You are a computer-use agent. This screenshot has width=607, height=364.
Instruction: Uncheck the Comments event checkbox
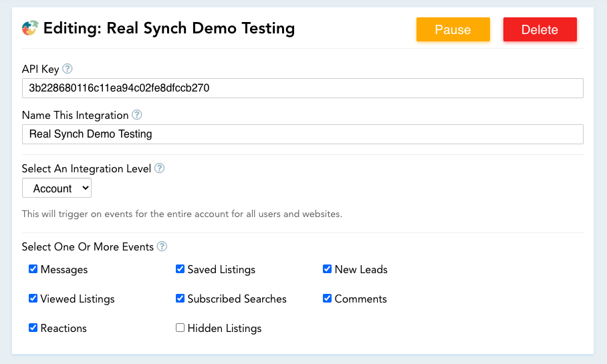click(327, 299)
